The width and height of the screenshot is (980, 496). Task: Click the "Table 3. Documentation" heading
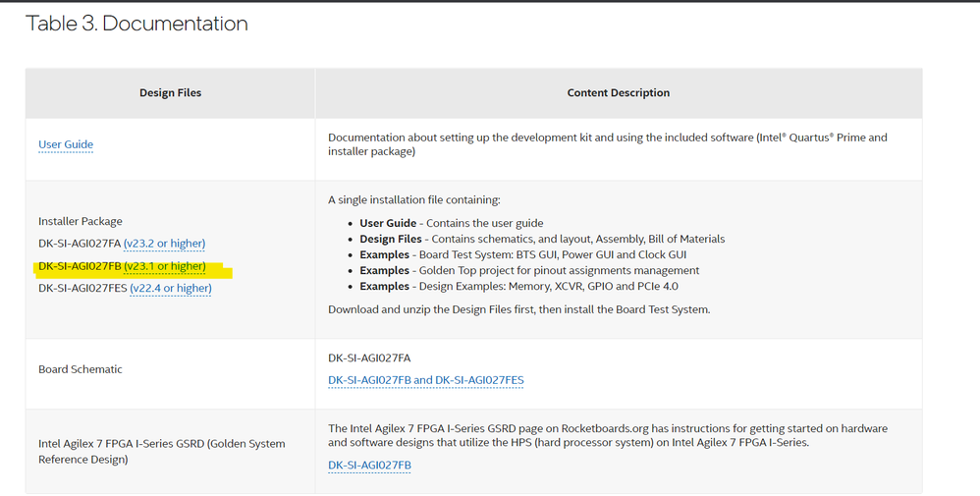coord(136,24)
